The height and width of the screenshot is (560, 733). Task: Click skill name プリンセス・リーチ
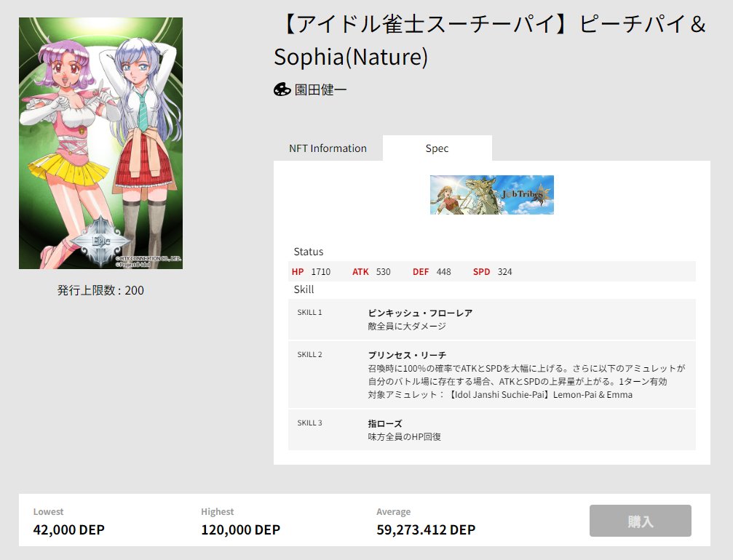407,355
